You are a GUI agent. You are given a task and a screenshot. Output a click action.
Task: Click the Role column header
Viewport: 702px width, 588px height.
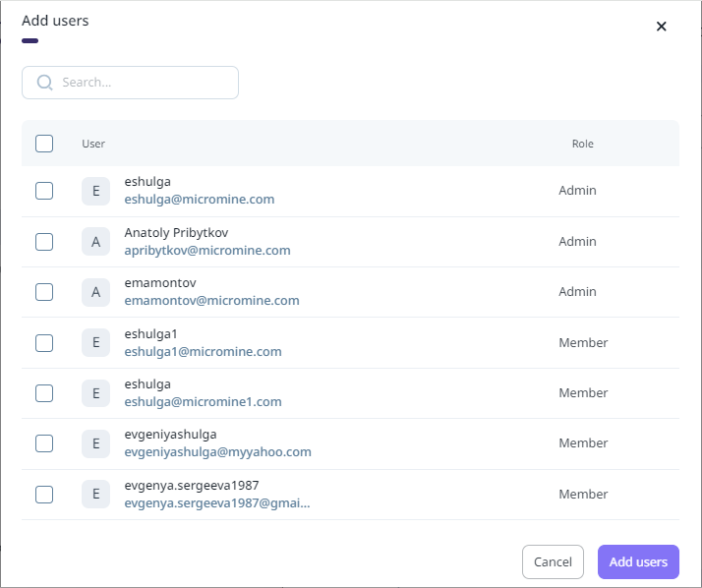(583, 144)
